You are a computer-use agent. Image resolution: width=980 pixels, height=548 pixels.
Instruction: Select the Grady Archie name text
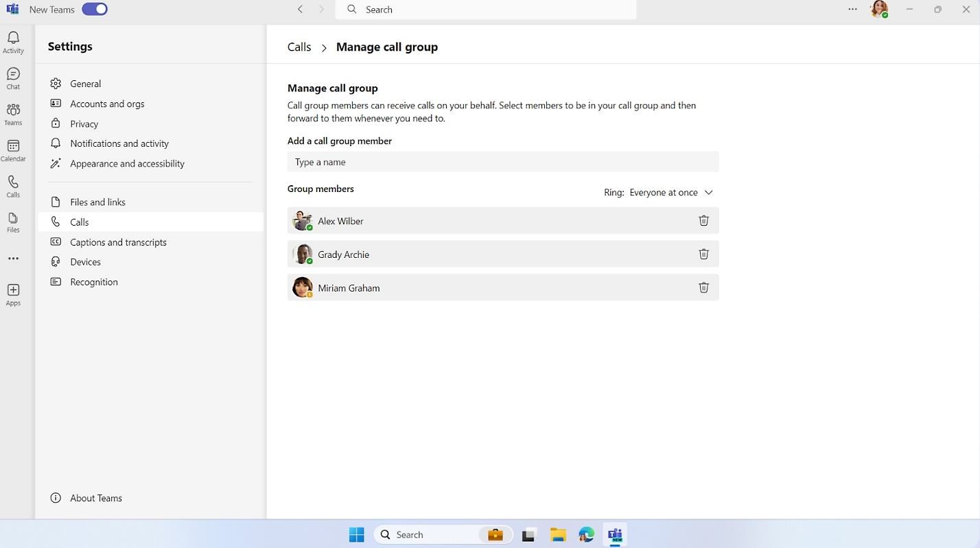343,254
